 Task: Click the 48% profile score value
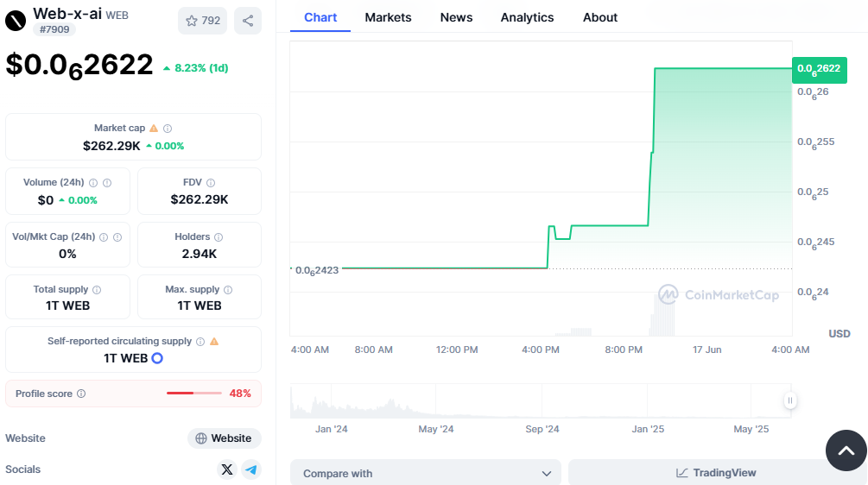pos(240,394)
